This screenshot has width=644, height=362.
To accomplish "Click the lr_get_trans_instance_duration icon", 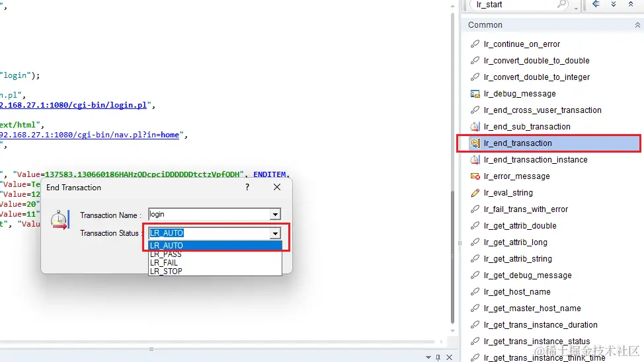I will pos(475,324).
